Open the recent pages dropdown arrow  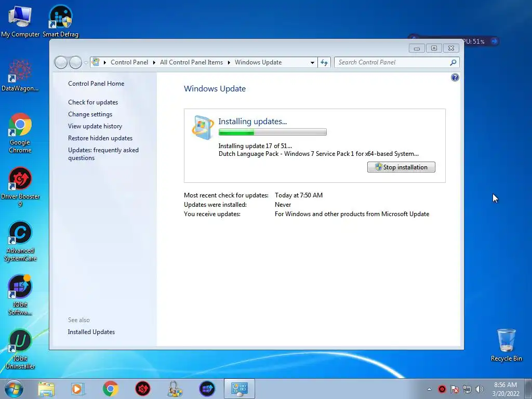[86, 62]
